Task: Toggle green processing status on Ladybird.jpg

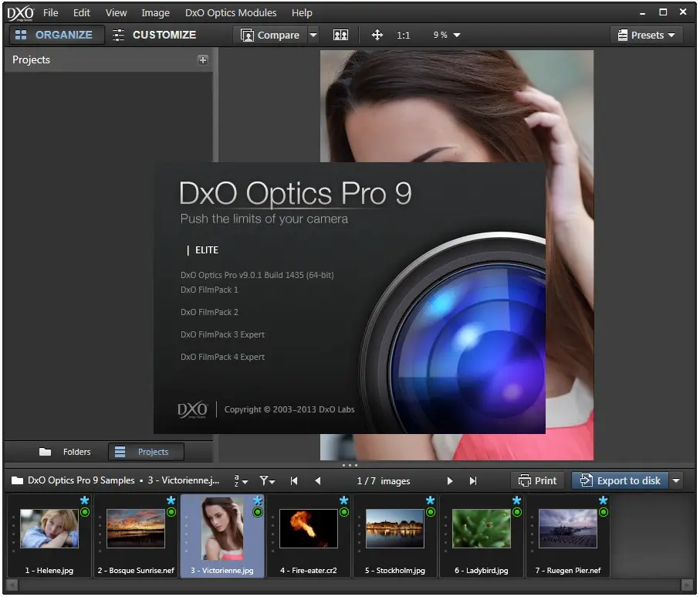Action: [516, 512]
